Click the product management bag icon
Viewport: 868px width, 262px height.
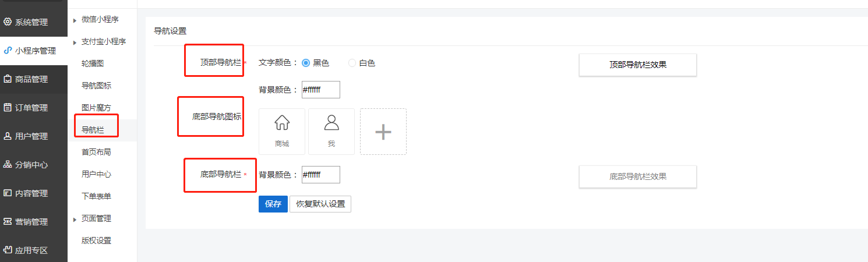[x=8, y=79]
